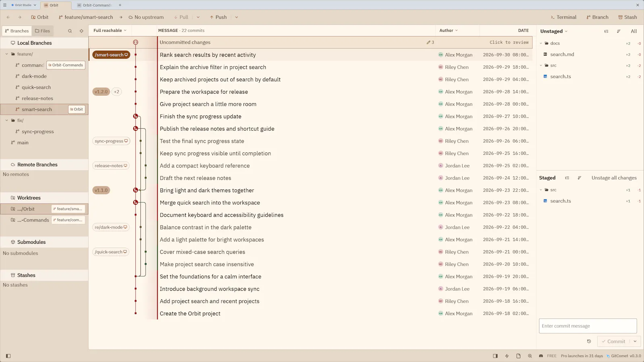Viewport: 644px width, 362px height.
Task: Search branches with the magnifier icon
Action: [70, 31]
